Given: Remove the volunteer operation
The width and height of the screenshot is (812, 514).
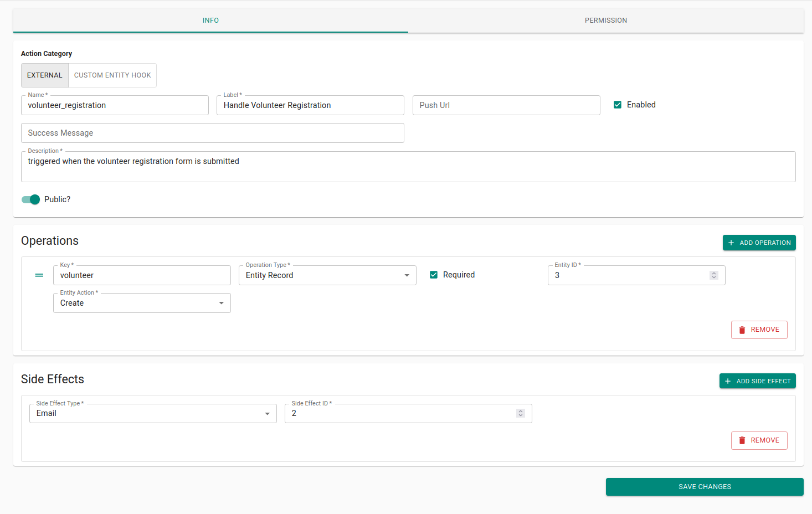Looking at the screenshot, I should tap(759, 330).
